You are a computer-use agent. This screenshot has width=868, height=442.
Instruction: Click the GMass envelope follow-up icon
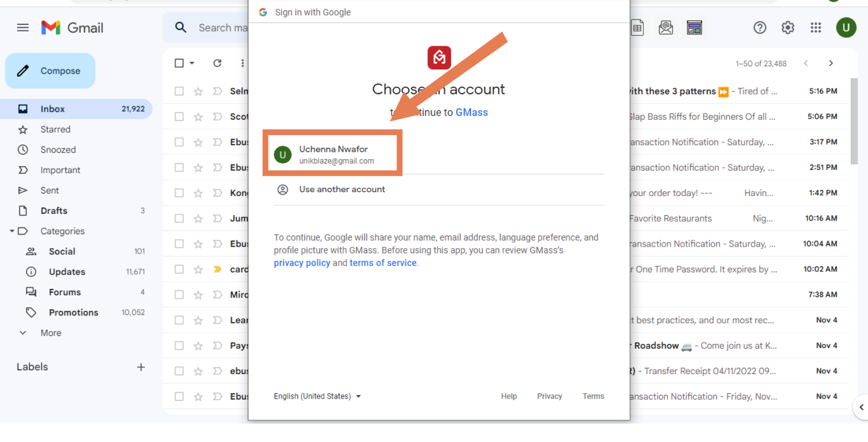666,28
